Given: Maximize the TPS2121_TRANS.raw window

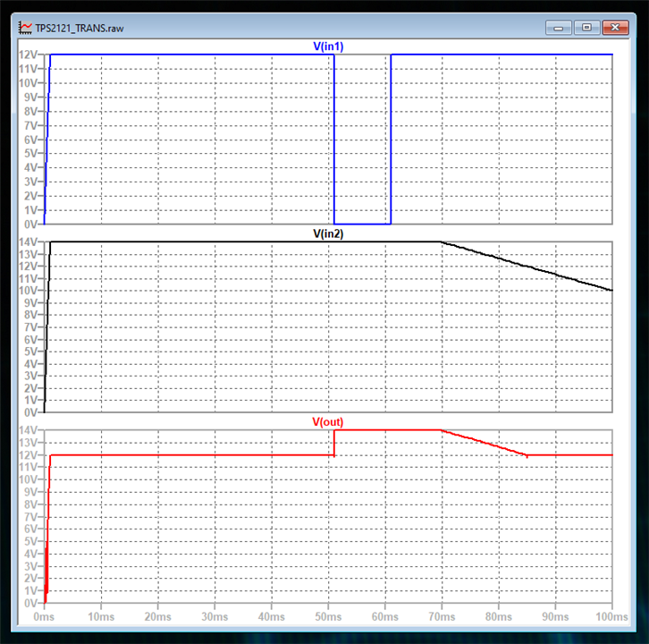Looking at the screenshot, I should point(586,28).
